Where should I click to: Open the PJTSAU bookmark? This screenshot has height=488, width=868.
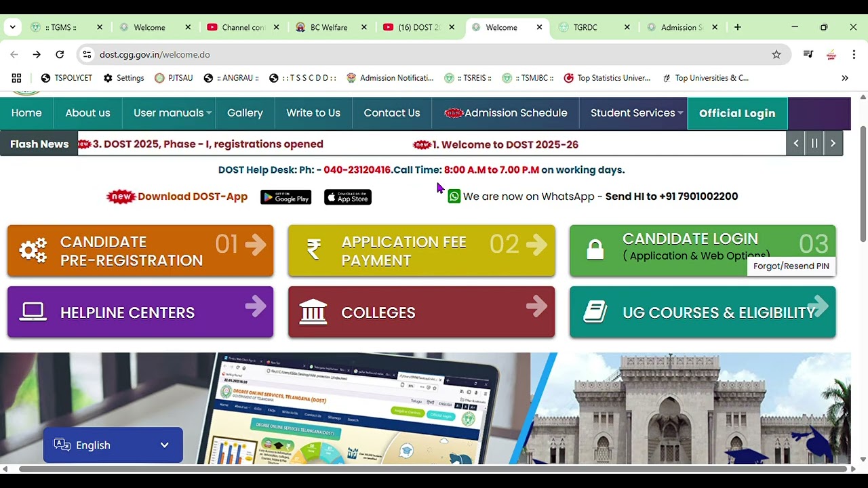coord(174,78)
